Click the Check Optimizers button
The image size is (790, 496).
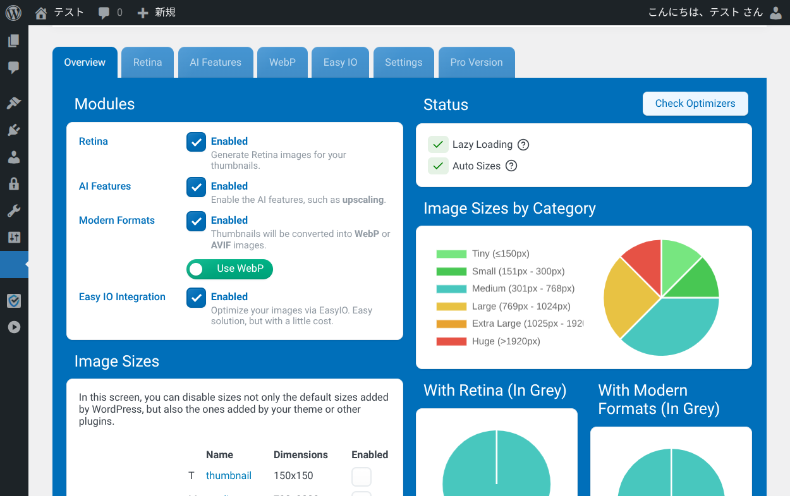(x=694, y=104)
